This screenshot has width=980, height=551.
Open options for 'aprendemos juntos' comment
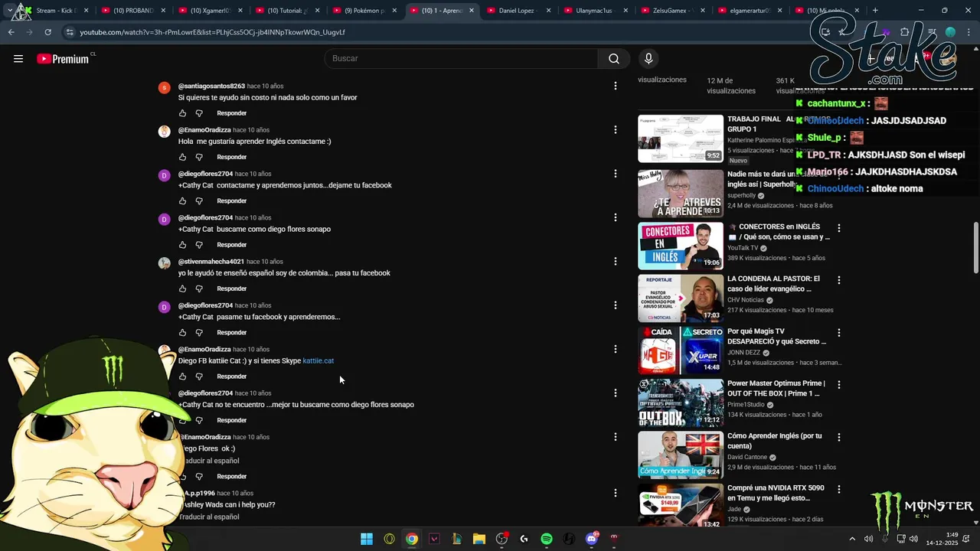click(x=615, y=174)
